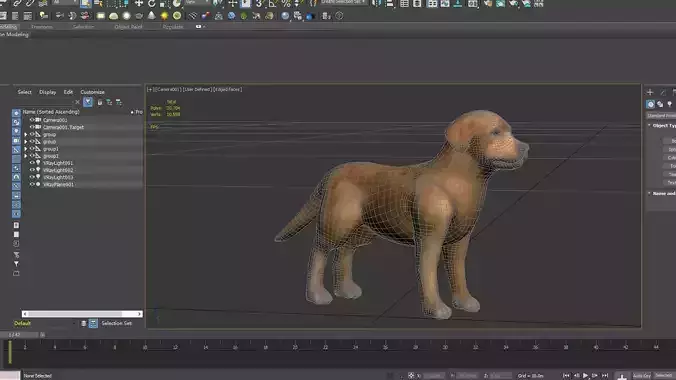Choose the Select and Scale tool

pos(164,3)
